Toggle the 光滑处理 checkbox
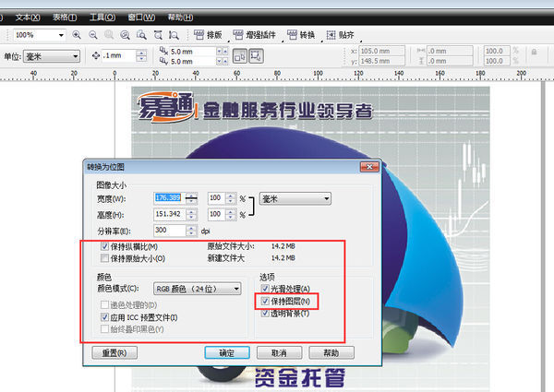Image resolution: width=554 pixels, height=392 pixels. click(x=265, y=289)
